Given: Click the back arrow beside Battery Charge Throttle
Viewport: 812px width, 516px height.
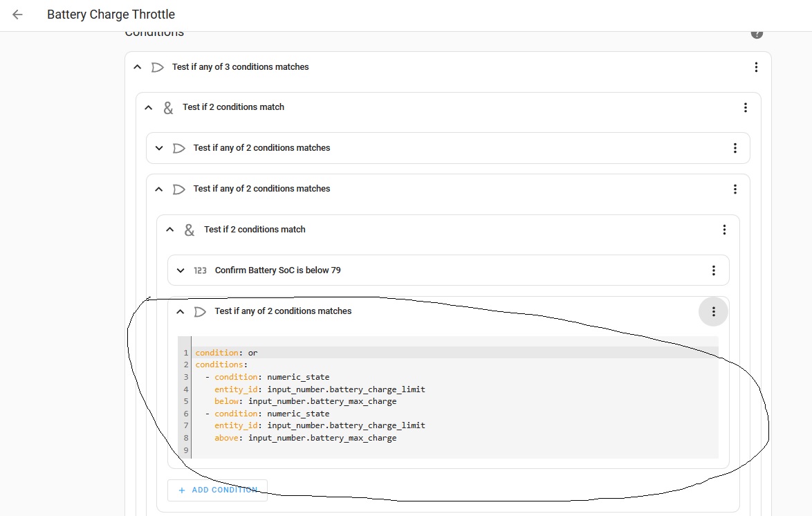Looking at the screenshot, I should pyautogui.click(x=18, y=15).
